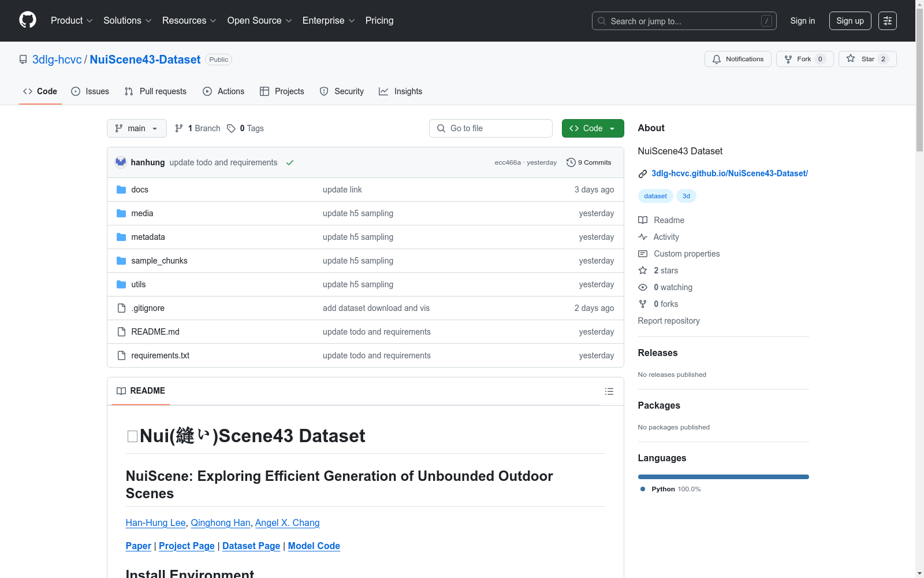Click hanhung's avatar in commit bar
924x578 pixels.
coord(121,162)
